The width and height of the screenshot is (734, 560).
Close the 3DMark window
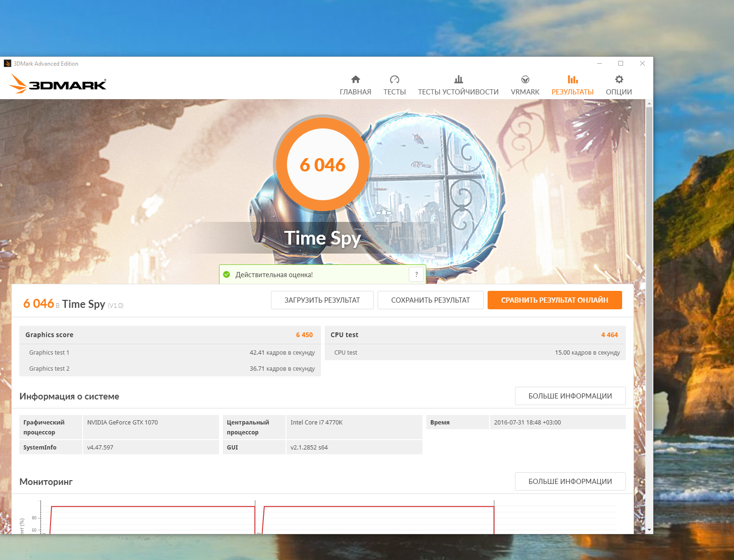point(642,63)
